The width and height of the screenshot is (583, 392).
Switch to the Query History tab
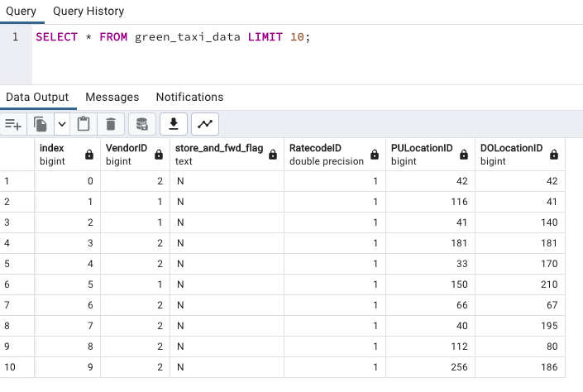tap(88, 11)
